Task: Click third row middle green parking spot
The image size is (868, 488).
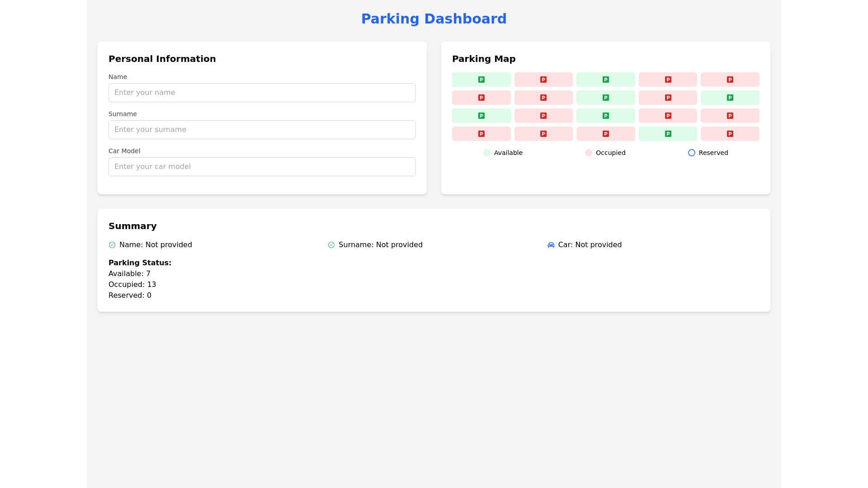Action: tap(605, 116)
